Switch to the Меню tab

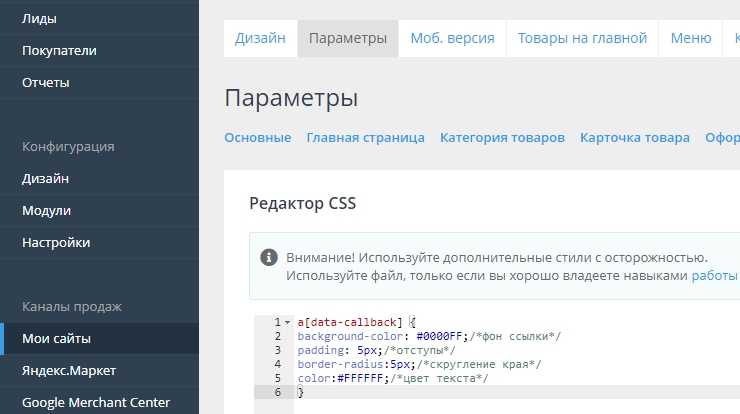coord(690,38)
